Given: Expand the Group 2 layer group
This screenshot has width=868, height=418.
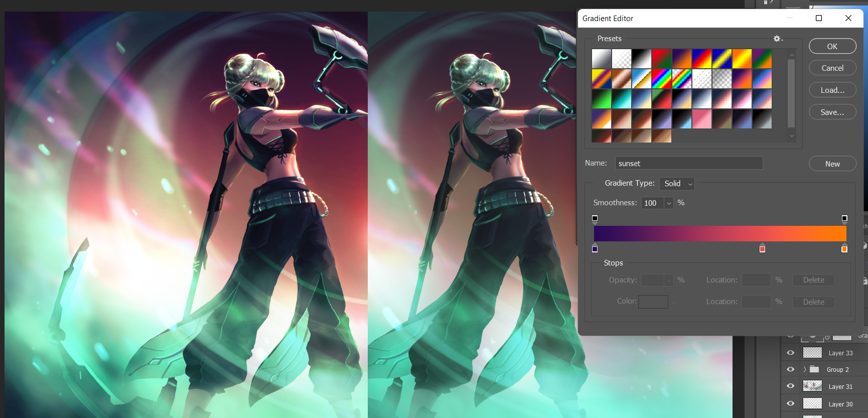Looking at the screenshot, I should pos(805,369).
